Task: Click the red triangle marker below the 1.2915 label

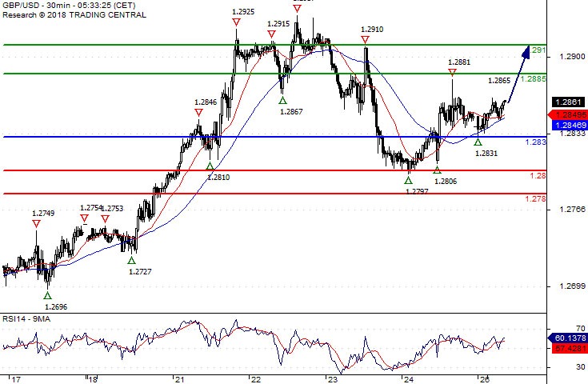Action: (272, 34)
